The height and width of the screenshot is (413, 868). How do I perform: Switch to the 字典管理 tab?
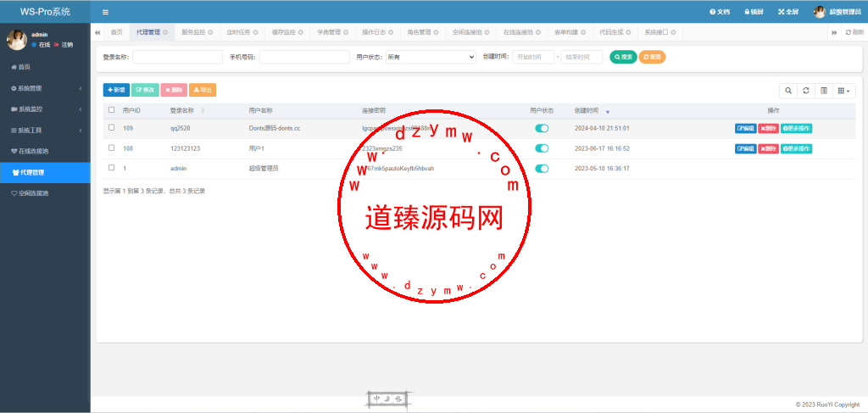(328, 32)
